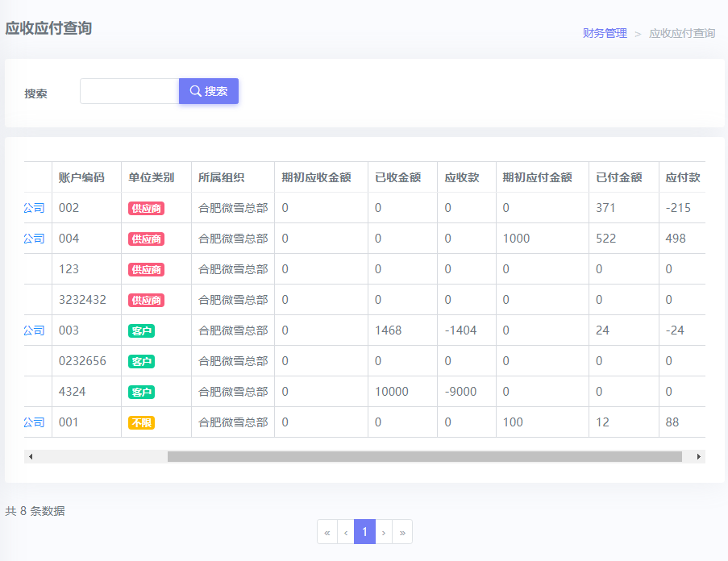
Task: Click 已付金额 value 522
Action: 606,239
